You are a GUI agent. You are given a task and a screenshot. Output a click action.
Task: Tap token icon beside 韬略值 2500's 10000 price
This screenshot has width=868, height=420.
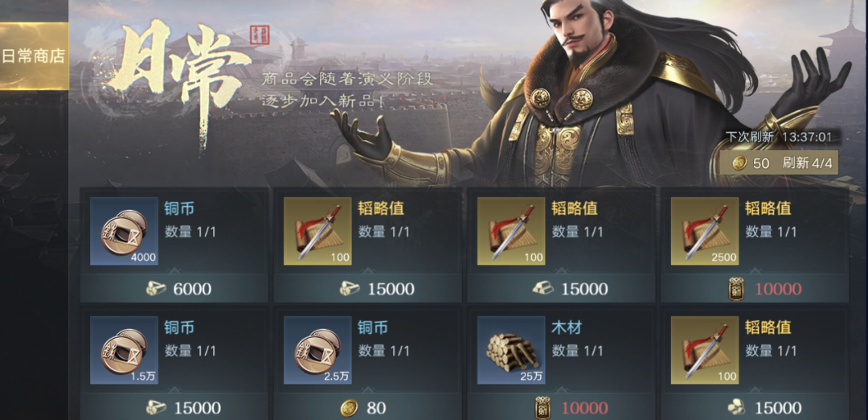pyautogui.click(x=737, y=289)
